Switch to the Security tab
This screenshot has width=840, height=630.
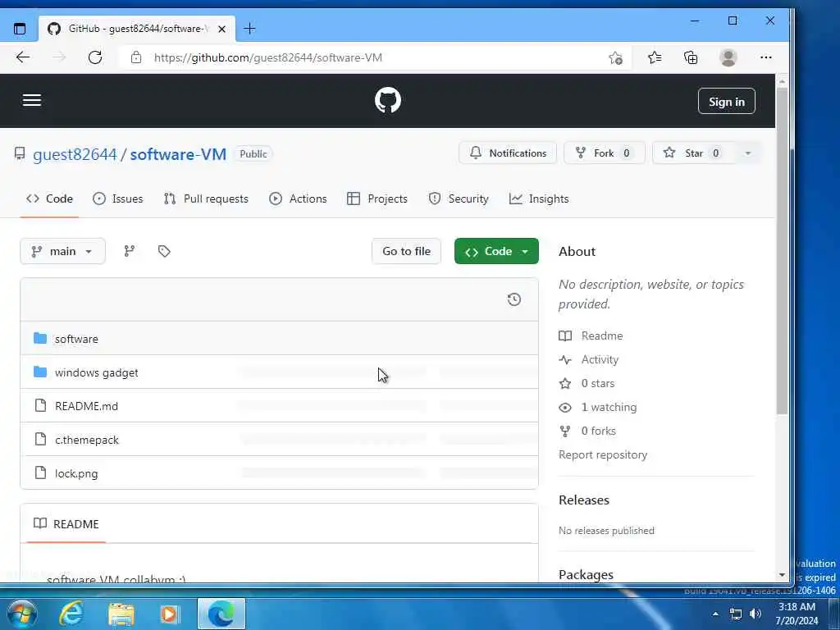click(x=459, y=199)
